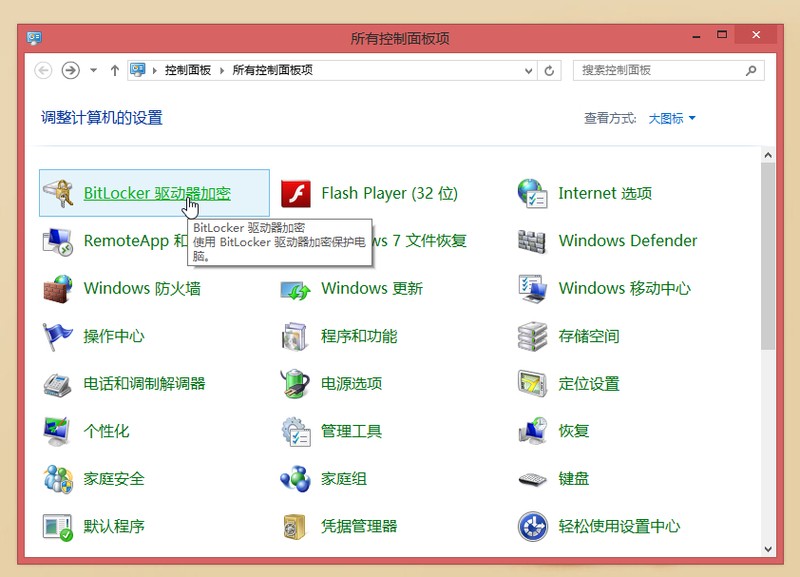Open the 个性化 monitor icon

click(57, 432)
